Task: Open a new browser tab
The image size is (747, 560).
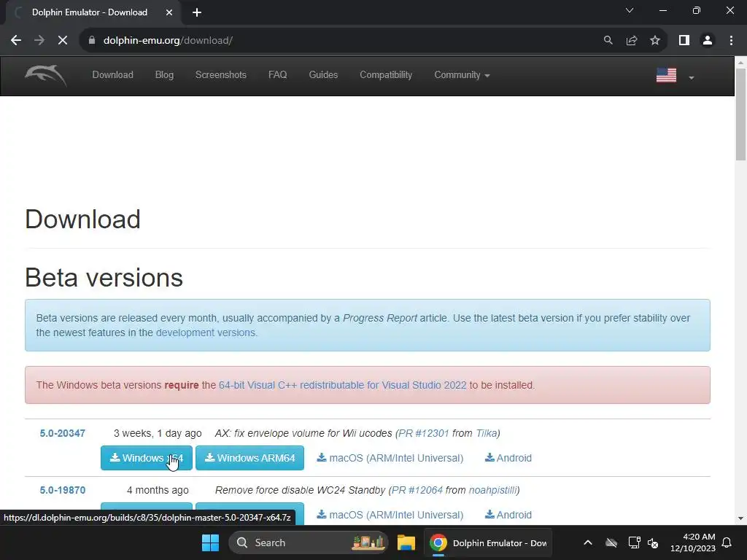Action: coord(197,12)
